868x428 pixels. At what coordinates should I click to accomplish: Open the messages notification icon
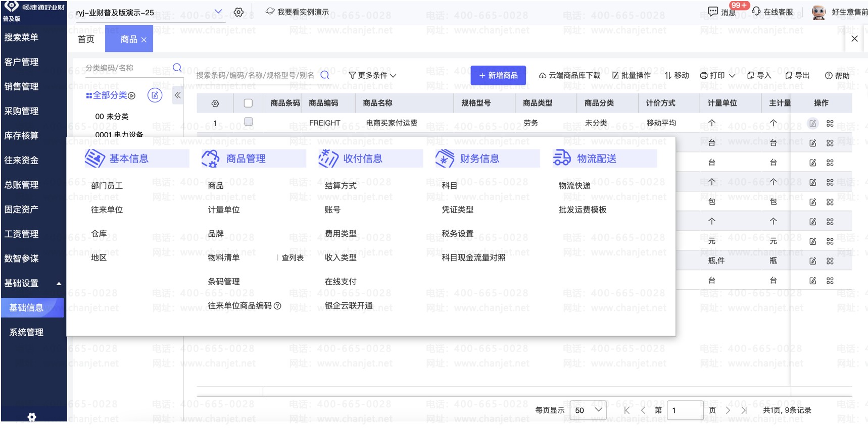tap(713, 12)
